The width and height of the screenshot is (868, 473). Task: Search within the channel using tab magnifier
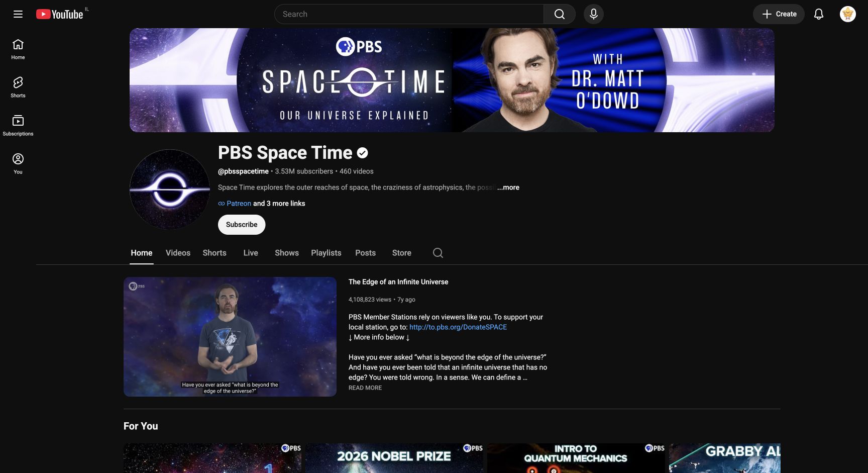[x=438, y=253]
